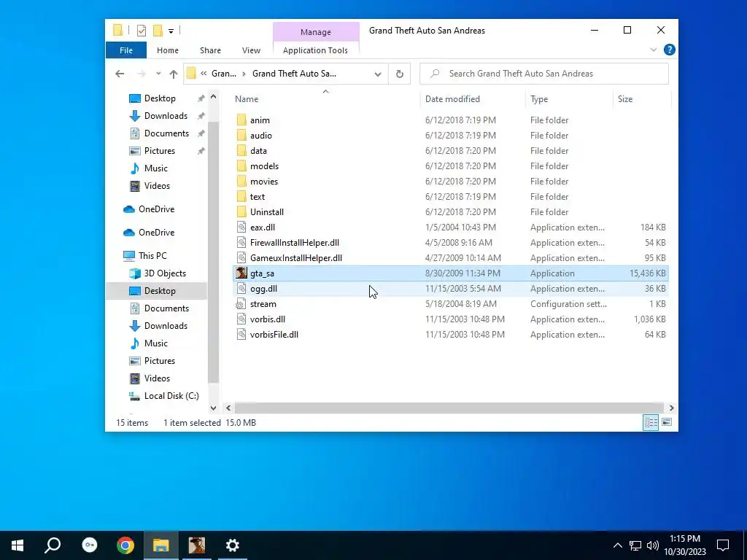Image resolution: width=747 pixels, height=560 pixels.
Task: Open the Application Tools tab
Action: pyautogui.click(x=315, y=50)
